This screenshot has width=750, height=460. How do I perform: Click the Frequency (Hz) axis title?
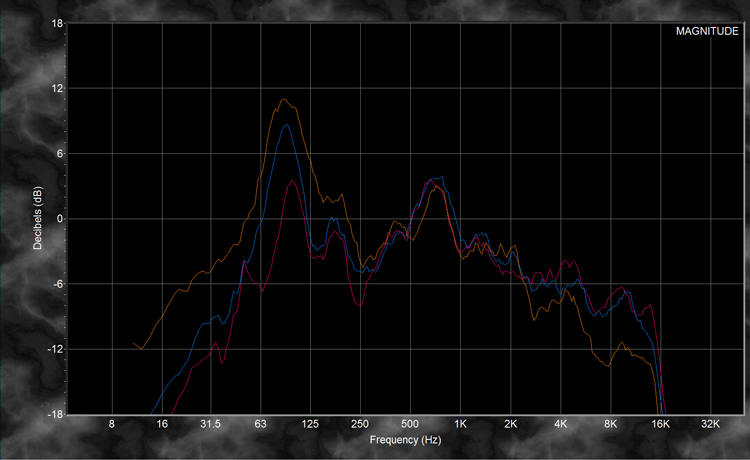(x=405, y=439)
